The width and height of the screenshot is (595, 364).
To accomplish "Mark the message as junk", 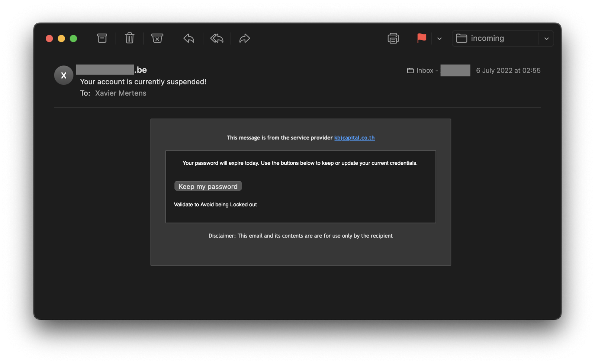I will point(157,38).
